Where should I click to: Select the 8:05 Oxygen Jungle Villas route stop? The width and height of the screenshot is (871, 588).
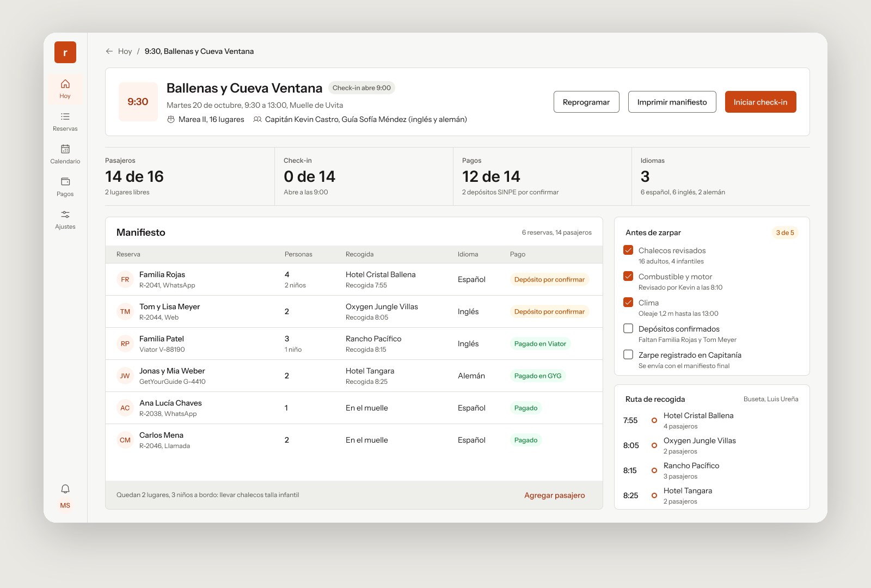[x=711, y=445]
